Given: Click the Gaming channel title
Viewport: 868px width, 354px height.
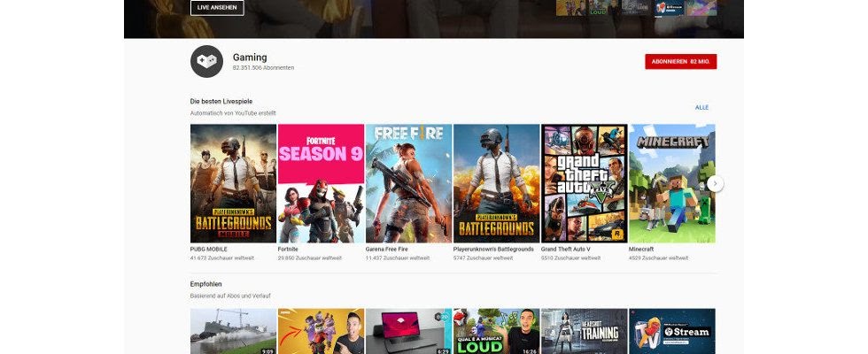Looking at the screenshot, I should click(250, 57).
